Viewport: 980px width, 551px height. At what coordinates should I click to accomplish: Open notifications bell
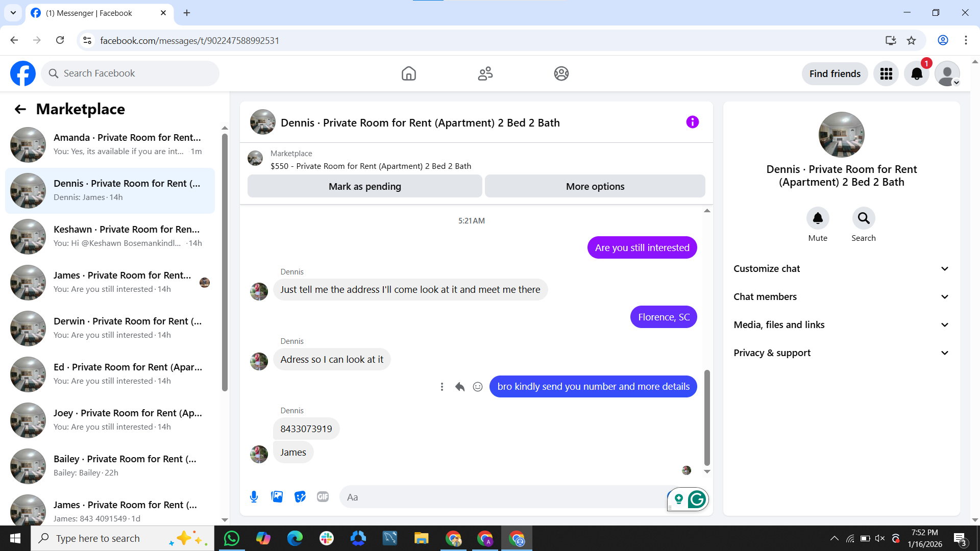[x=917, y=74]
